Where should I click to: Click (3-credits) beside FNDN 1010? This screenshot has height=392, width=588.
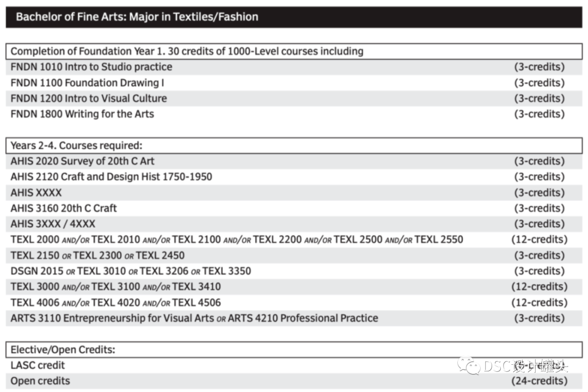(x=539, y=67)
